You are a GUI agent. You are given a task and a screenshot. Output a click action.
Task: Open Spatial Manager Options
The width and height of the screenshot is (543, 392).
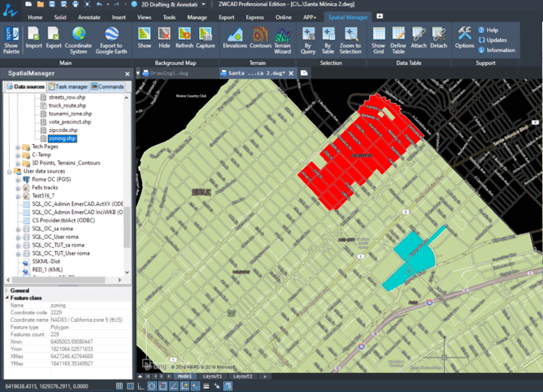(x=465, y=38)
